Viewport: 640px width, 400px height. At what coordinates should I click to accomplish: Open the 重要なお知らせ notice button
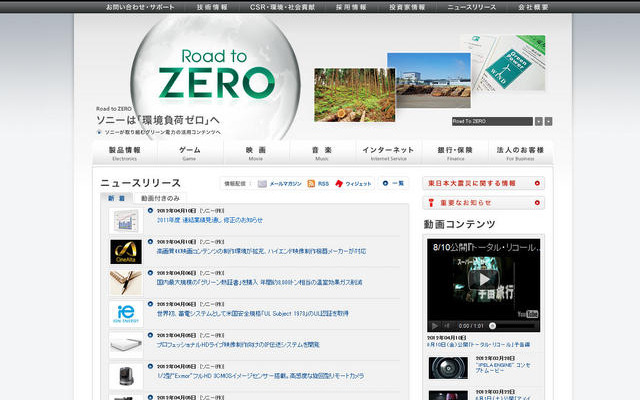click(484, 202)
